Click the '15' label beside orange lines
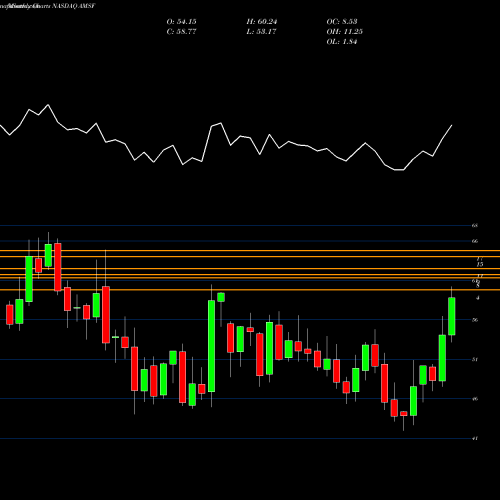The width and height of the screenshot is (500, 500). [x=480, y=265]
